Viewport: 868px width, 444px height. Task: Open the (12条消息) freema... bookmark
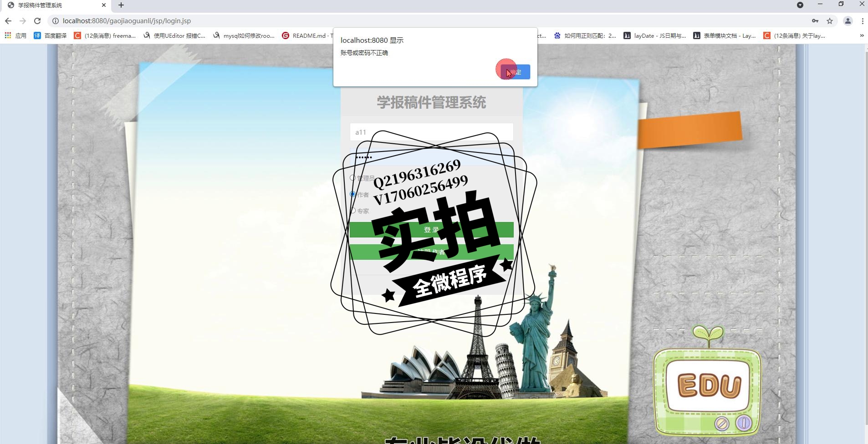click(x=105, y=35)
